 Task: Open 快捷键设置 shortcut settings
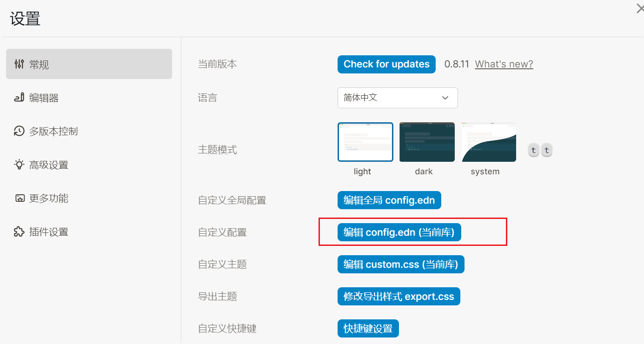click(x=368, y=328)
